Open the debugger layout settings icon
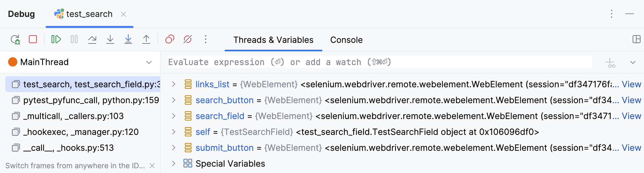Viewport: 644px width, 173px height. click(636, 40)
